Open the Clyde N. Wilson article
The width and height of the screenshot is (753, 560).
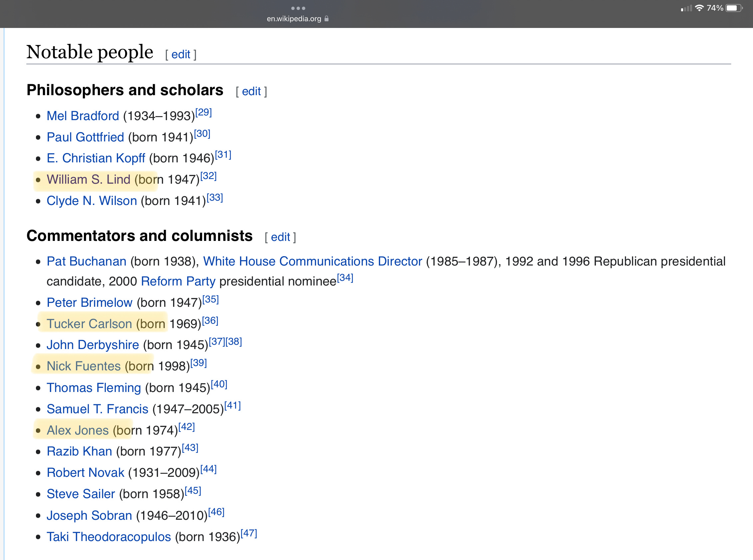[92, 201]
